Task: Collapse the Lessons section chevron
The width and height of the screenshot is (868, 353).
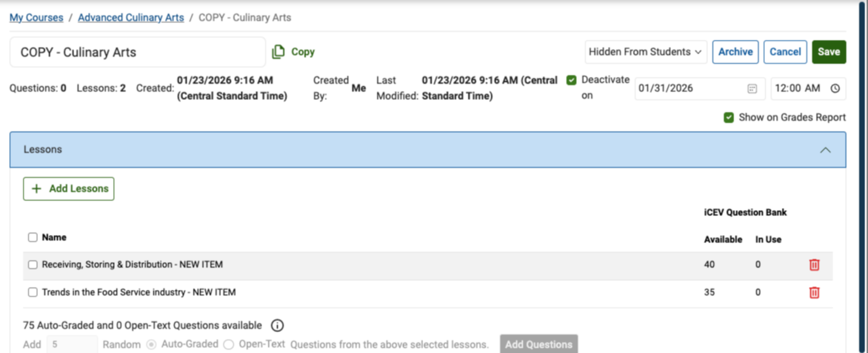Action: point(825,150)
